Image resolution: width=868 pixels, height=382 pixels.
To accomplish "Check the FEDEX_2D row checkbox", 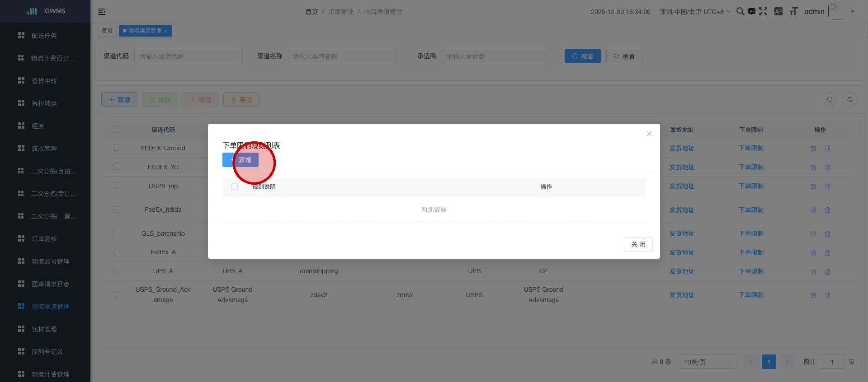I will pyautogui.click(x=116, y=167).
